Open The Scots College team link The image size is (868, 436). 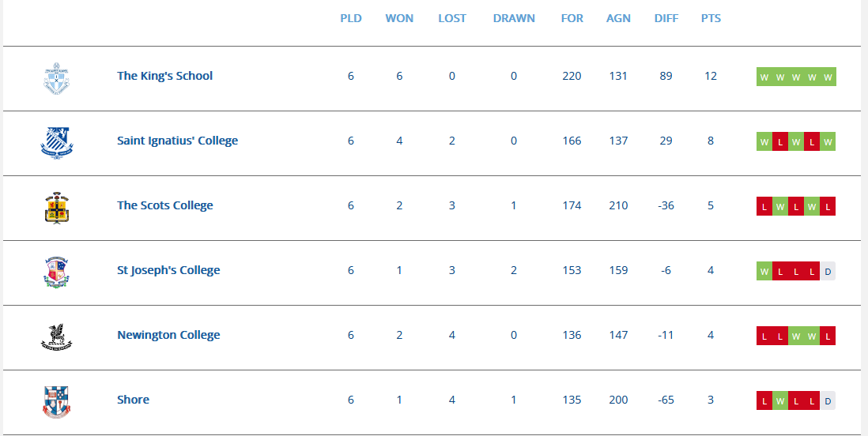(165, 205)
